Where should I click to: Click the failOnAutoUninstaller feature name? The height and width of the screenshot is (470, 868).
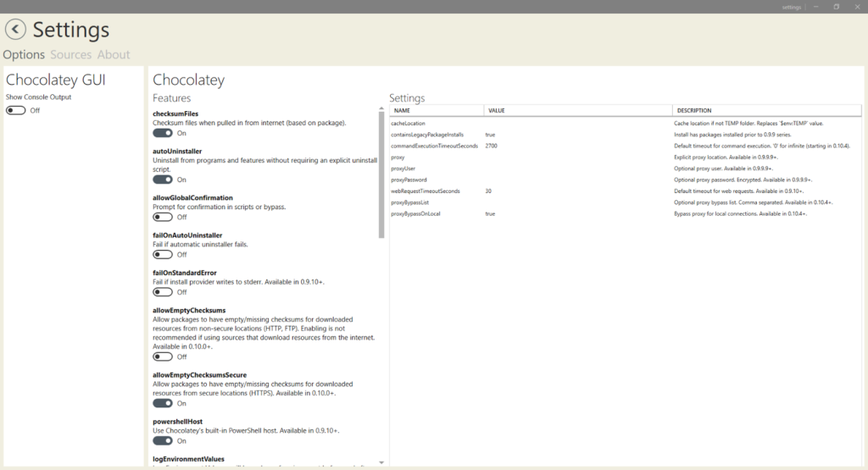187,235
